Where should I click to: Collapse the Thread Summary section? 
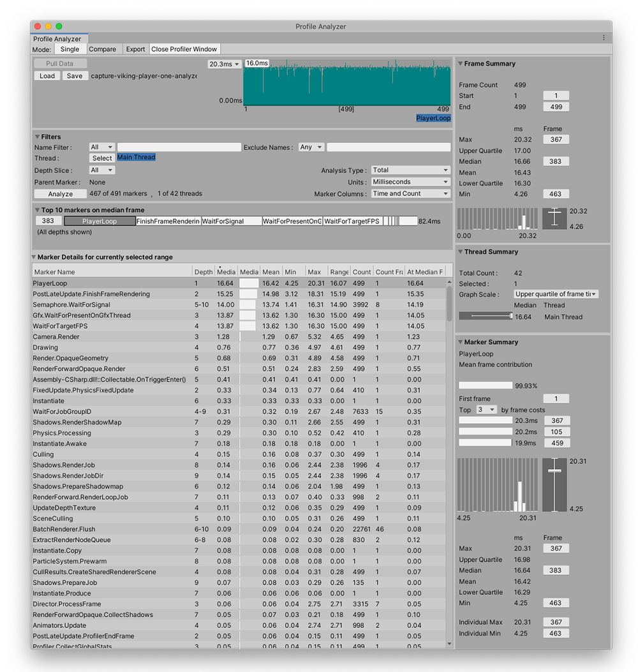click(x=461, y=252)
